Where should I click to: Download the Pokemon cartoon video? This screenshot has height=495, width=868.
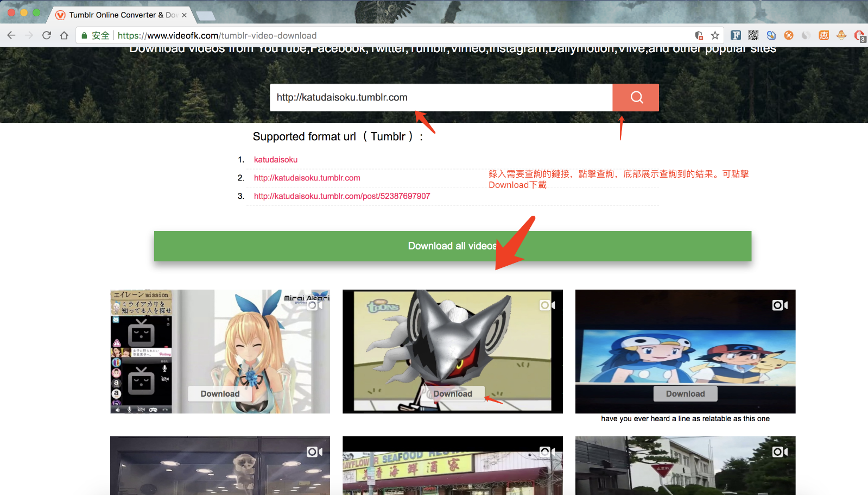(x=685, y=394)
